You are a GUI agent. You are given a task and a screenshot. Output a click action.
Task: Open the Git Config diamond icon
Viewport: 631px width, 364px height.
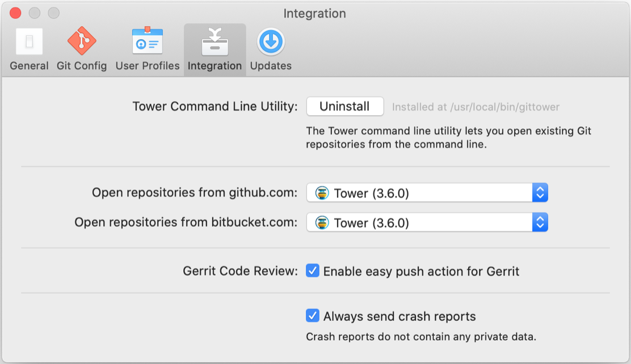82,41
